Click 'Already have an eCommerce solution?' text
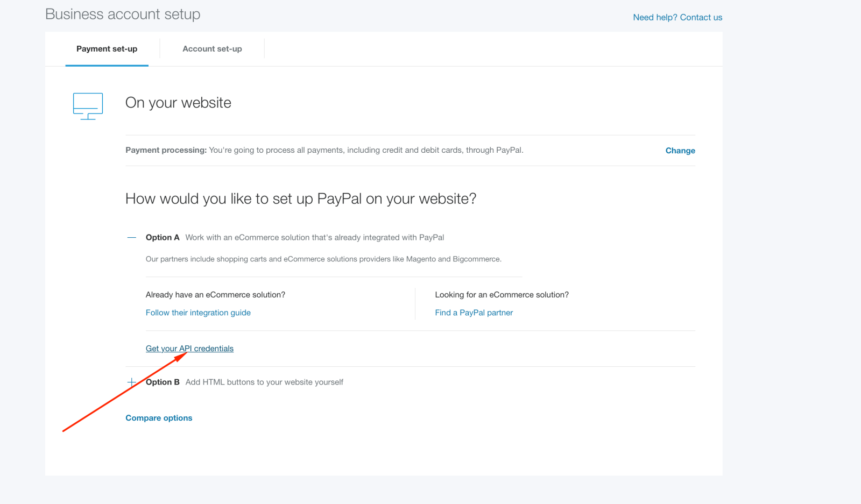Screen dimensions: 861x504 click(x=215, y=295)
